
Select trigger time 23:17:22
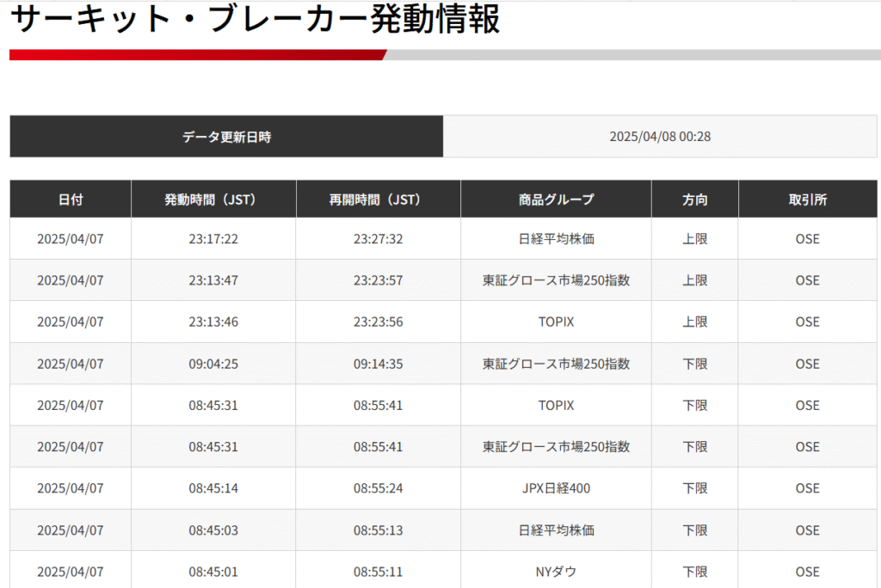coord(213,239)
